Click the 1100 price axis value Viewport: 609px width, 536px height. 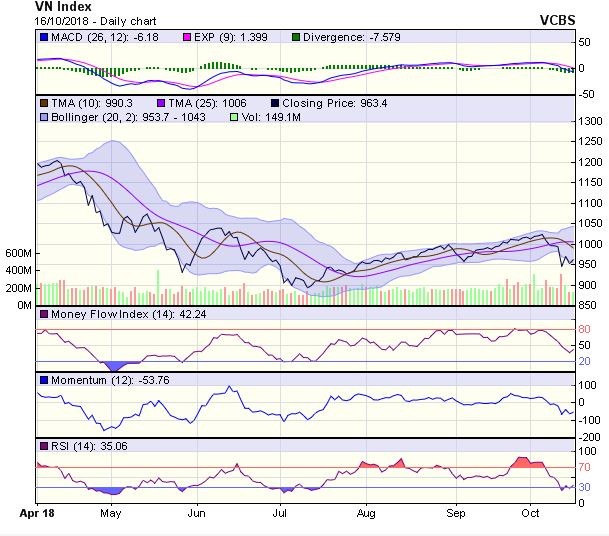(590, 203)
